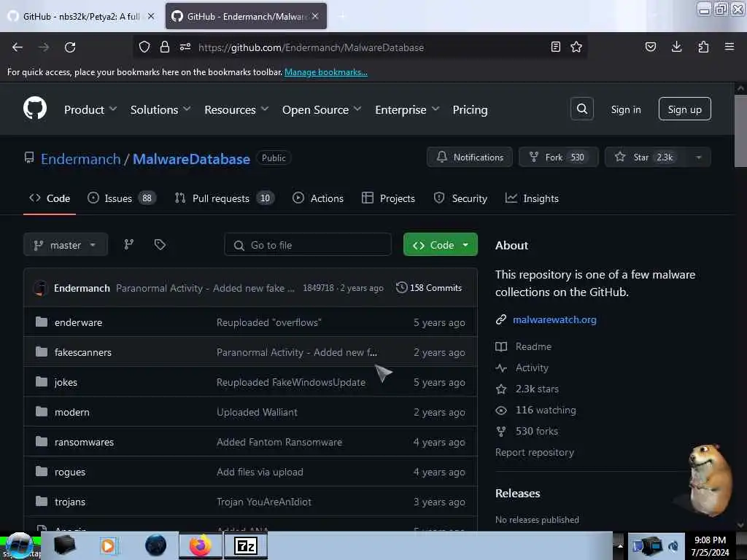The image size is (747, 560).
Task: Click the GitHub Octocat logo
Action: [35, 109]
